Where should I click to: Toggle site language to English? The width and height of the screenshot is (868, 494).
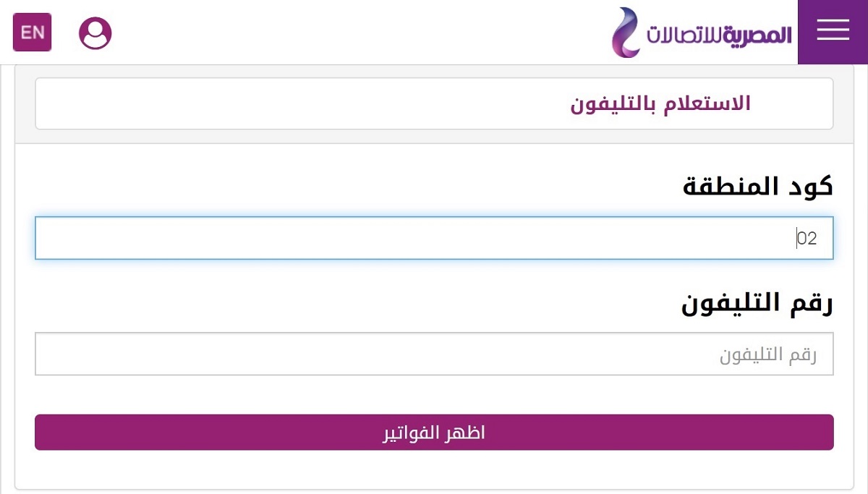point(32,33)
